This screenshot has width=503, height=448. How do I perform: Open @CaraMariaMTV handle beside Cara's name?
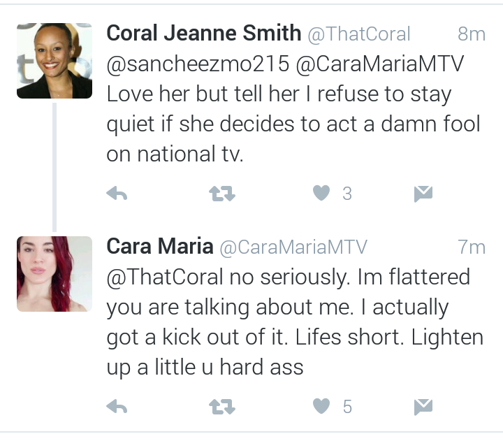(x=293, y=247)
